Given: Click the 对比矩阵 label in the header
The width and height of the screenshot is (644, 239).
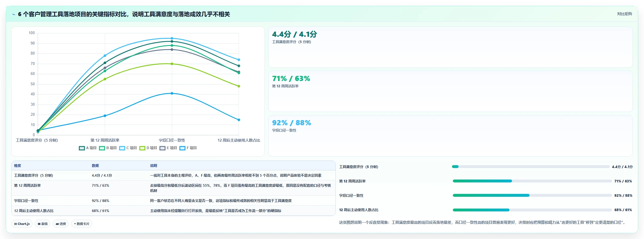Looking at the screenshot, I should tap(624, 14).
